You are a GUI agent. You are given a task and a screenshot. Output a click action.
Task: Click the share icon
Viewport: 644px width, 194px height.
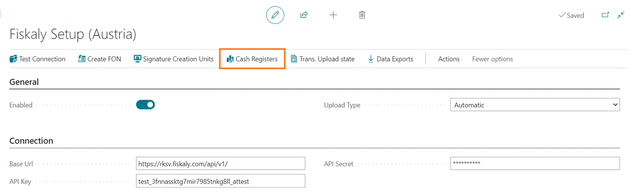304,15
